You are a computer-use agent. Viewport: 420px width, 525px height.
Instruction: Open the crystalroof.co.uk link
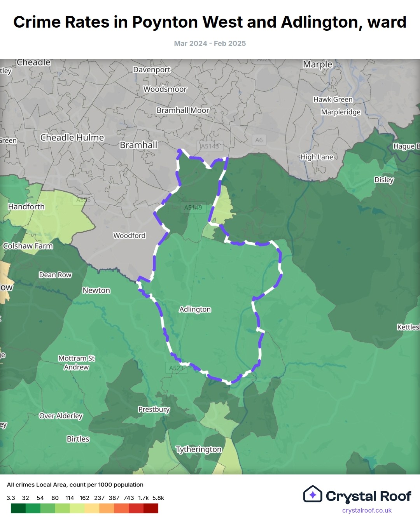click(367, 510)
